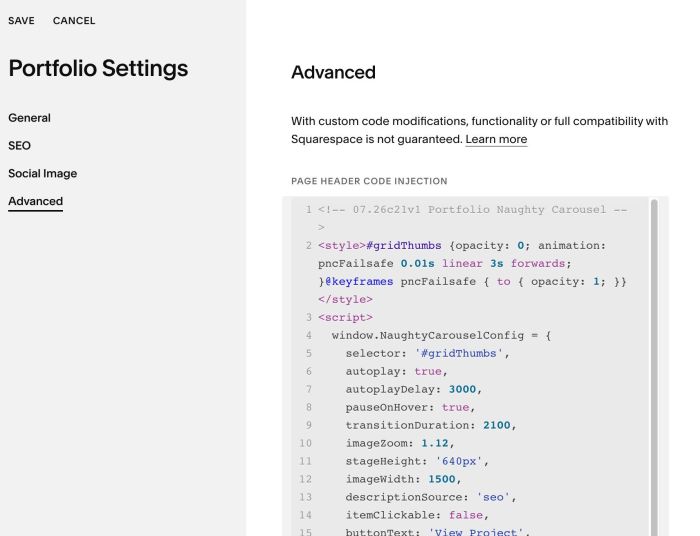700x536 pixels.
Task: Click the window.NaughtyCarouselConfig line
Action: click(x=441, y=336)
